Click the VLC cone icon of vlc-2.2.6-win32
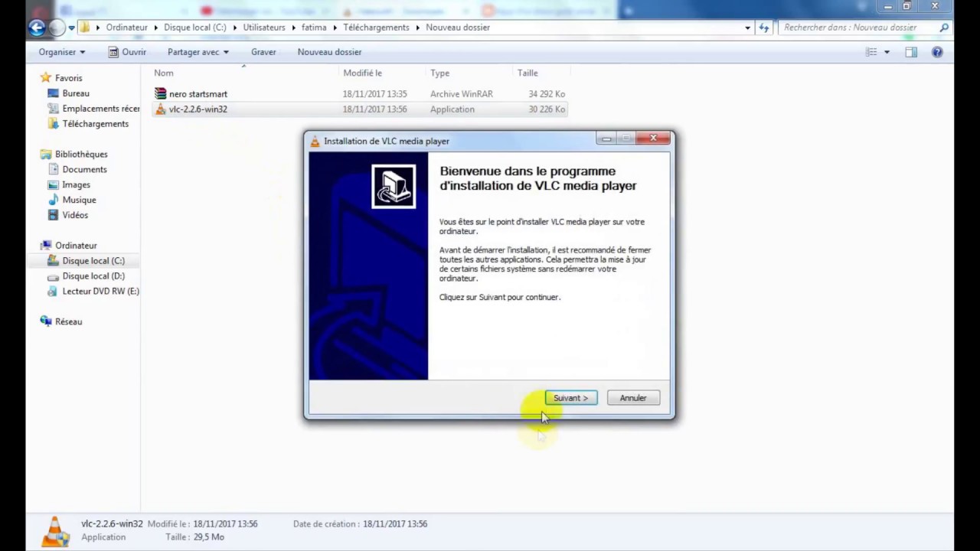Viewport: 980px width, 551px height. 160,109
